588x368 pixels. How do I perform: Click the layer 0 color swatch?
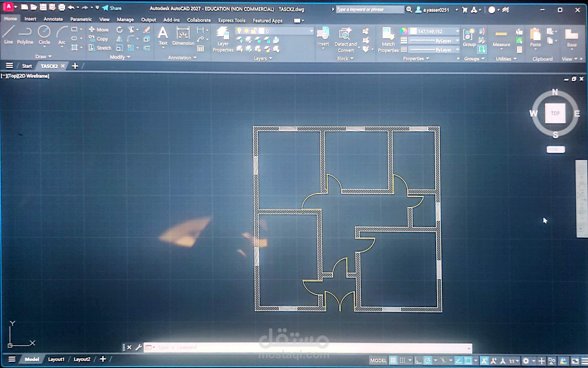point(261,31)
